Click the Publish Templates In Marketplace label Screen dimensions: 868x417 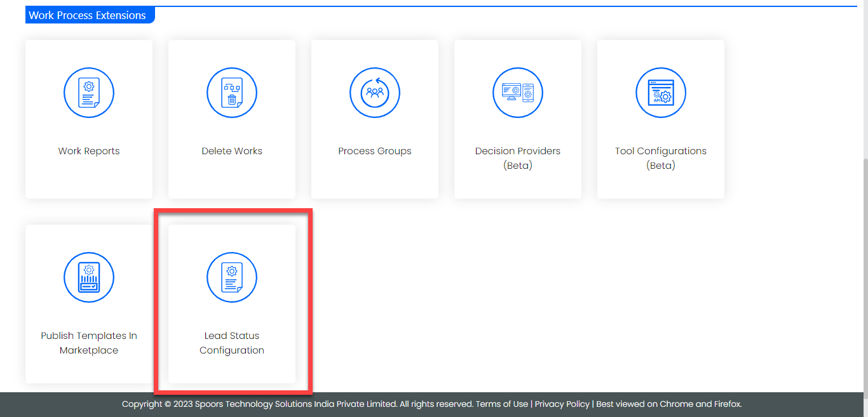pyautogui.click(x=89, y=343)
